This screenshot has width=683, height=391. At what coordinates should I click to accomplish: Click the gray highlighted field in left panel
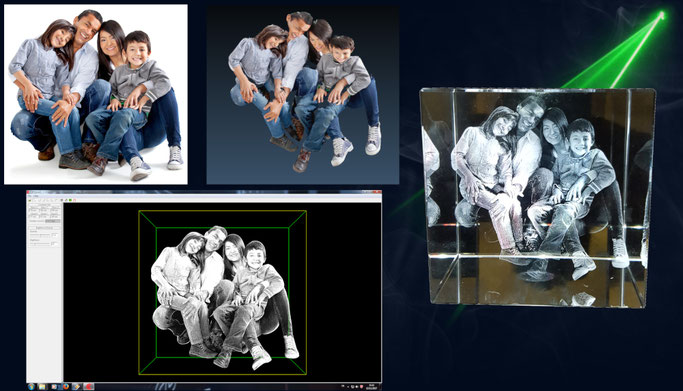click(53, 221)
